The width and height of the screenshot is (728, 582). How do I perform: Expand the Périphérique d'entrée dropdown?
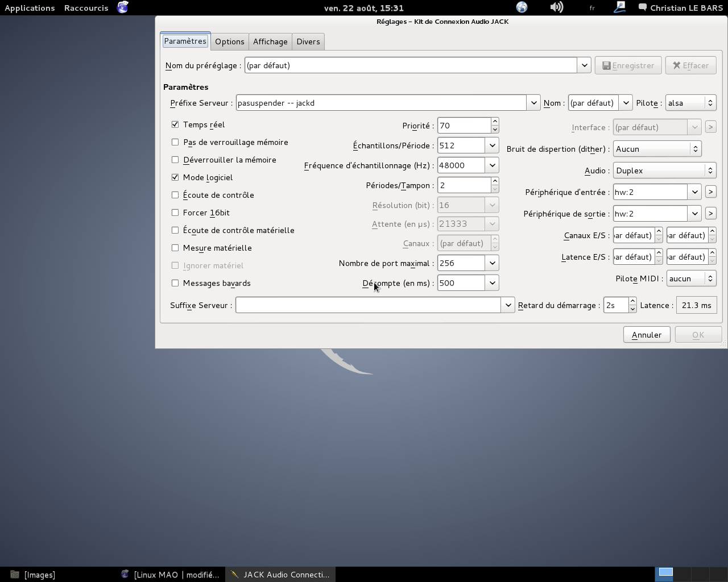[694, 192]
